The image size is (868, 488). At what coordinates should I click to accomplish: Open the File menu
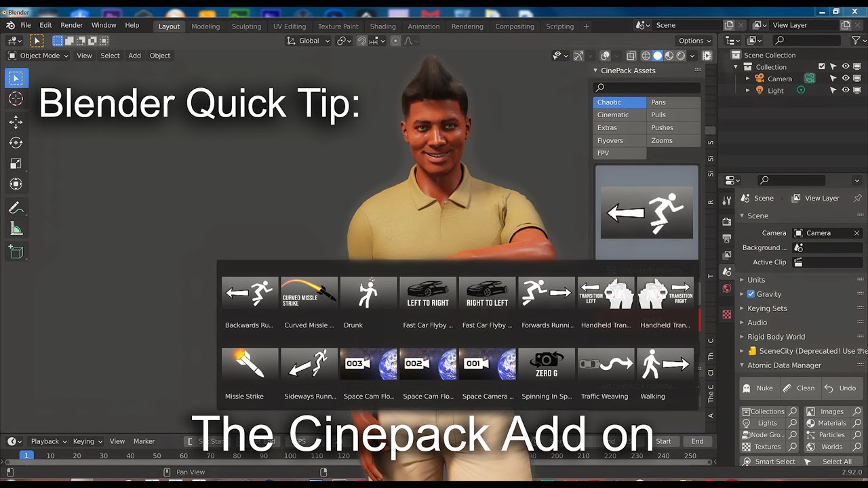coord(26,25)
